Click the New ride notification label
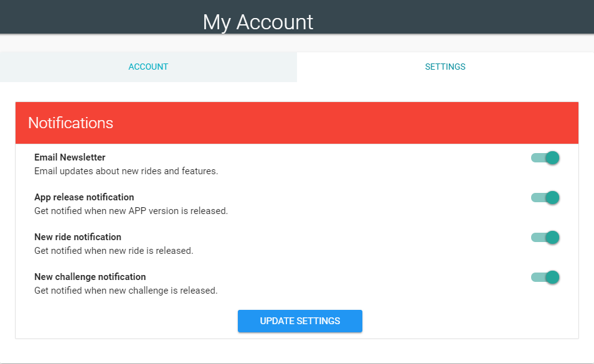 coord(78,237)
